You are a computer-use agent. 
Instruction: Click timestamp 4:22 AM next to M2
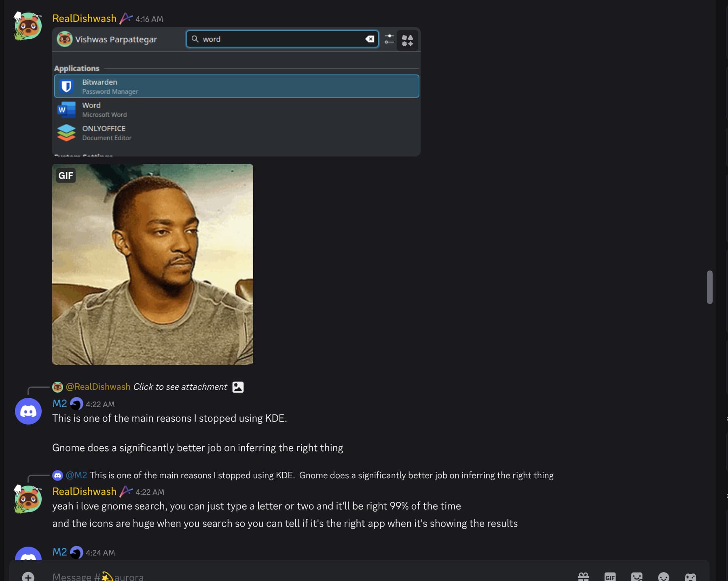[x=100, y=404]
